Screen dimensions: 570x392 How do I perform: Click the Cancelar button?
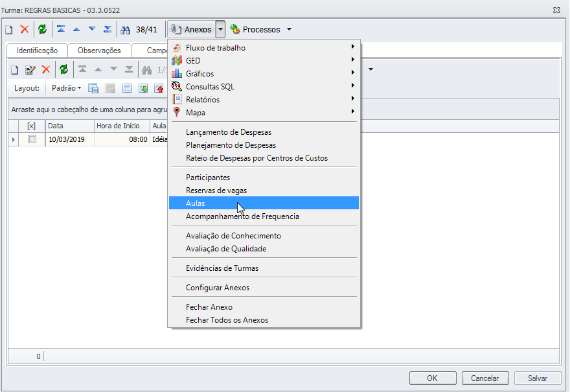(x=485, y=378)
